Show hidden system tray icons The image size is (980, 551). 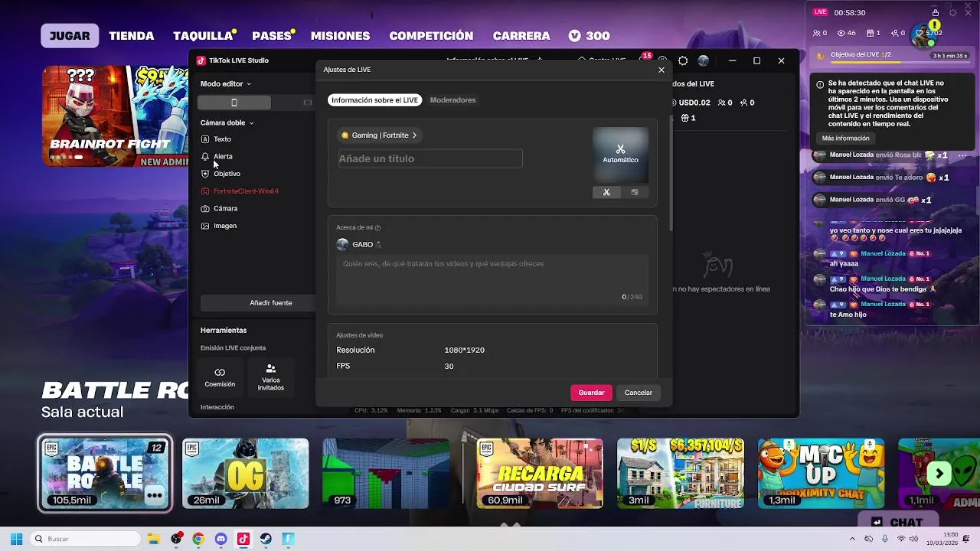click(852, 539)
